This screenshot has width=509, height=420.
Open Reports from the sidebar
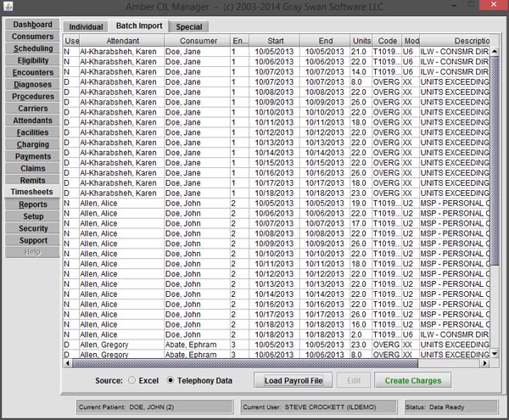(x=32, y=204)
